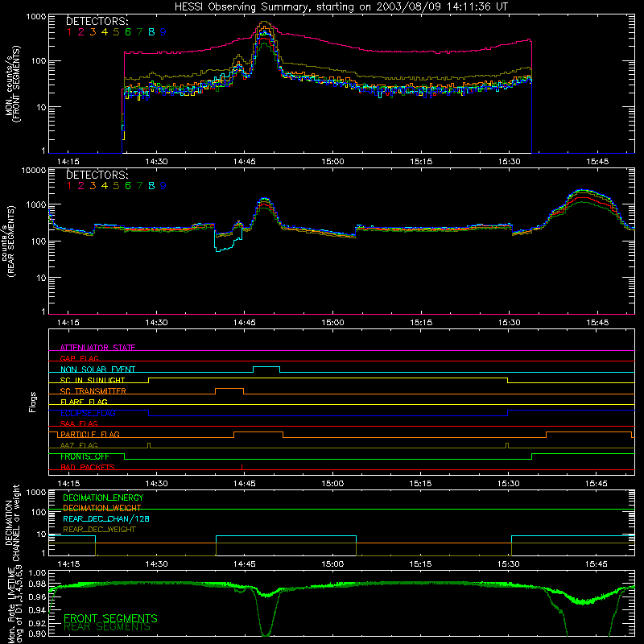The height and width of the screenshot is (644, 644).
Task: Click 15:15 tick label under Flags panel
Action: pyautogui.click(x=420, y=484)
